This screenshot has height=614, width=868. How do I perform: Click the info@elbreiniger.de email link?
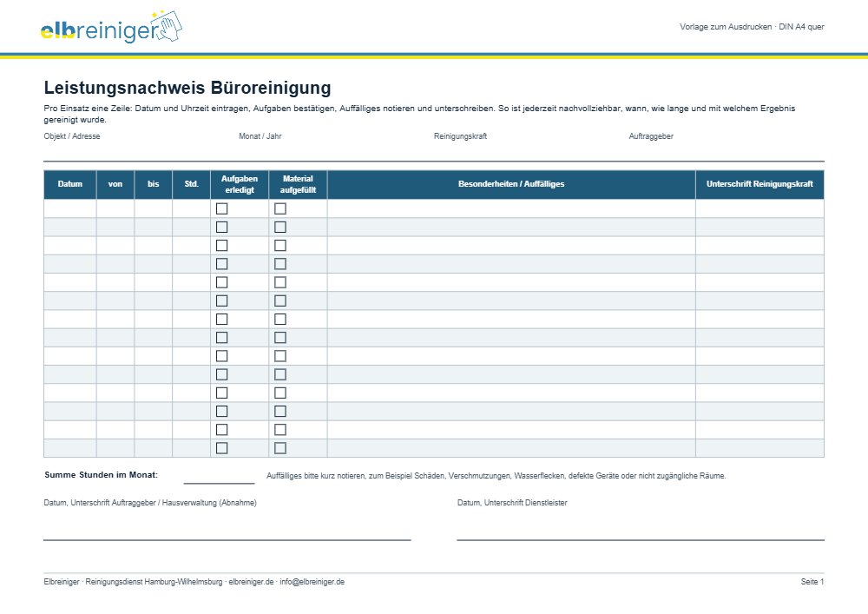tap(312, 582)
